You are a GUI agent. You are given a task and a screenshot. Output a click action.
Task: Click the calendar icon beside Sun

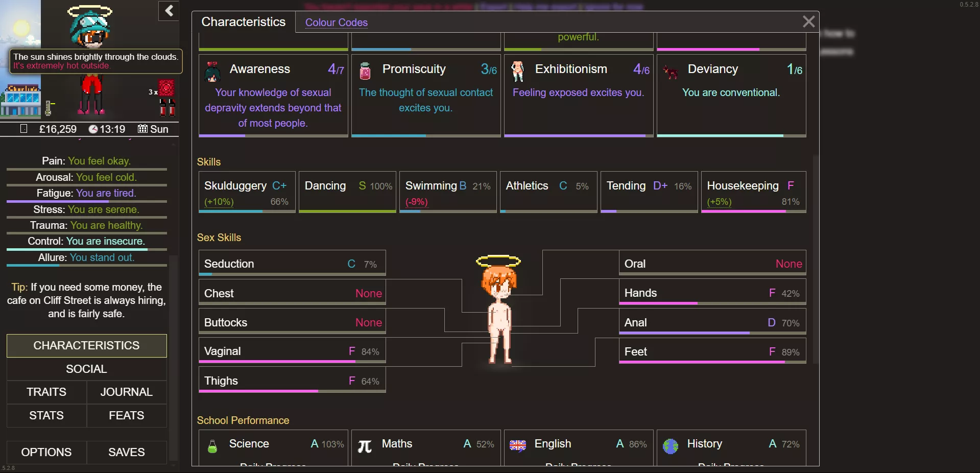pos(143,129)
